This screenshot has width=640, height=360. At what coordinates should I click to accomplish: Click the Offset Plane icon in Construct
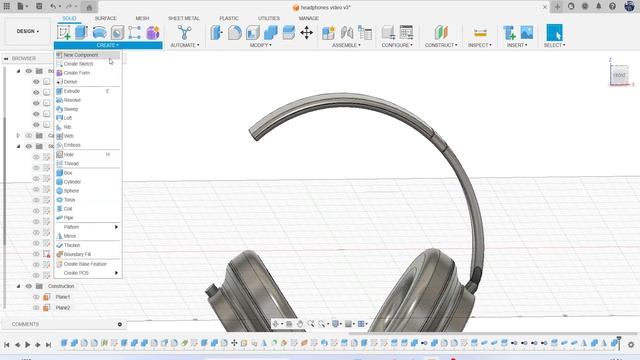click(441, 32)
